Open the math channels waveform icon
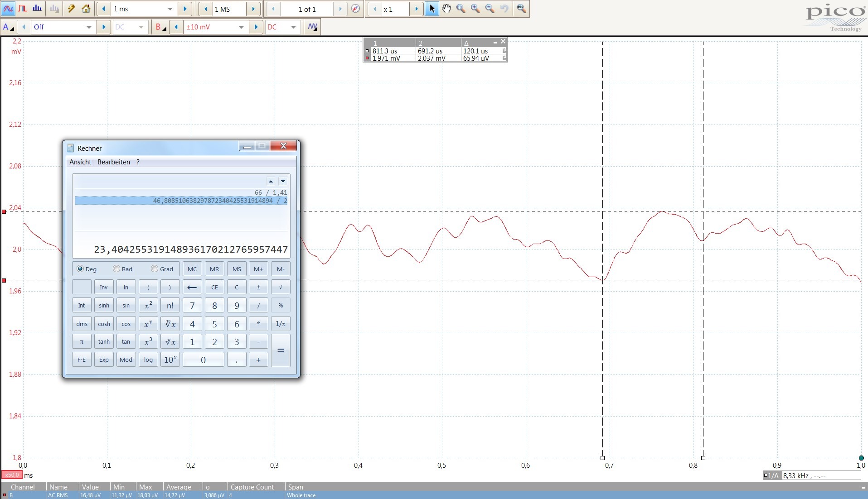The image size is (868, 499). (313, 27)
